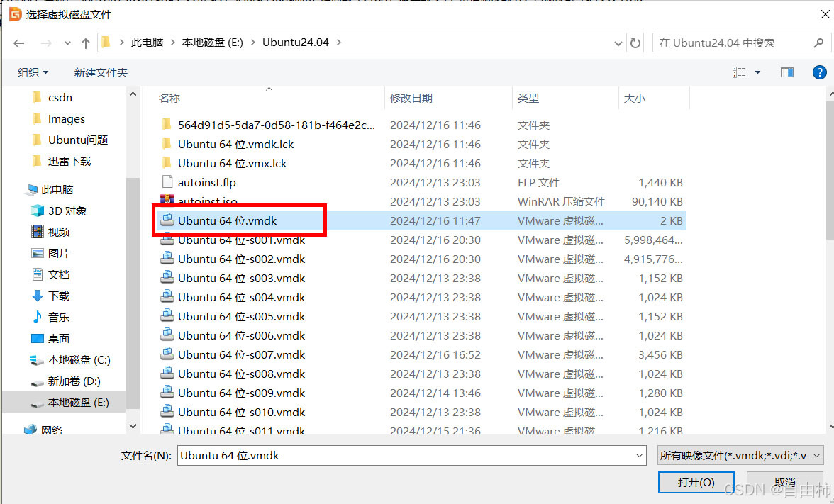The width and height of the screenshot is (834, 504).
Task: Open the csdn folder in sidebar
Action: tap(60, 97)
